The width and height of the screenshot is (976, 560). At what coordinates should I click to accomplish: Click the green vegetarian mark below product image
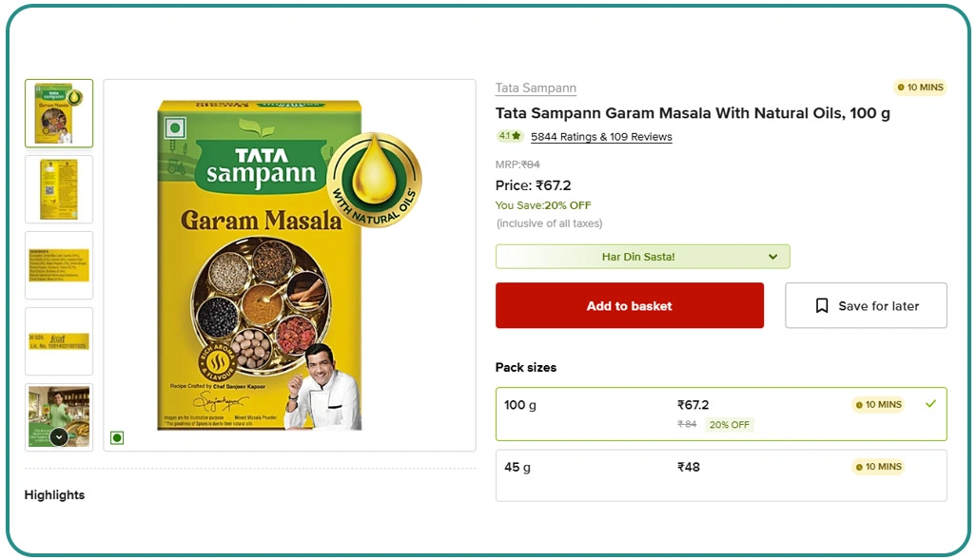click(117, 438)
